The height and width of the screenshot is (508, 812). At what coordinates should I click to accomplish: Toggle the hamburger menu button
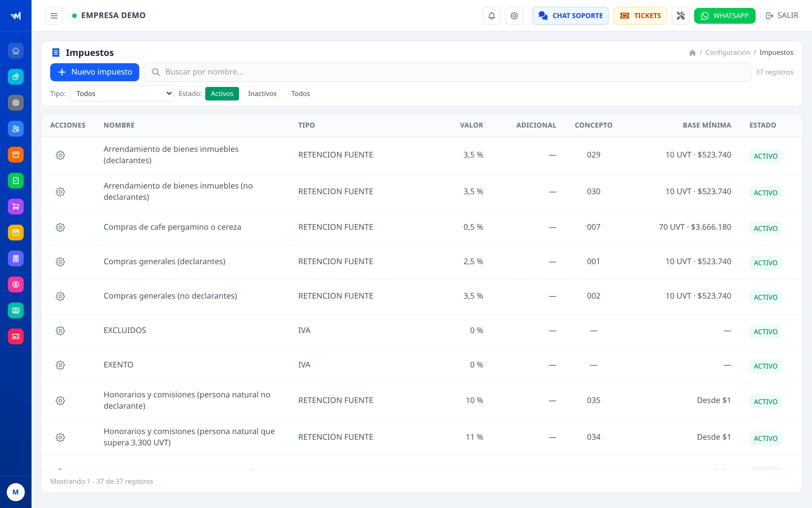(54, 16)
